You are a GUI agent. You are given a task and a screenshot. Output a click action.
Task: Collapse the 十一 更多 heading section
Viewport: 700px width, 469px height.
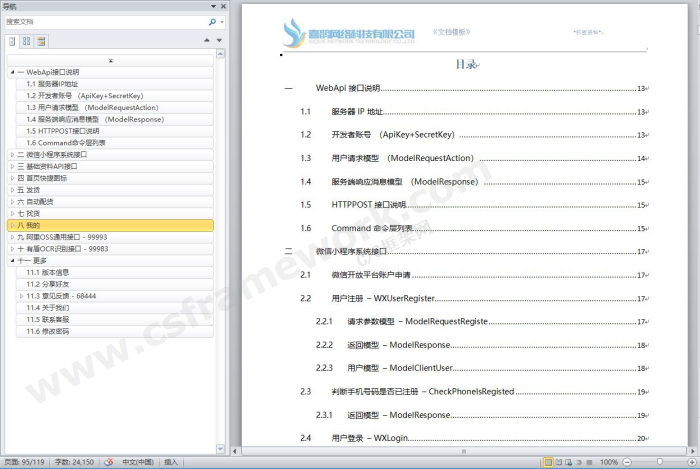11,260
